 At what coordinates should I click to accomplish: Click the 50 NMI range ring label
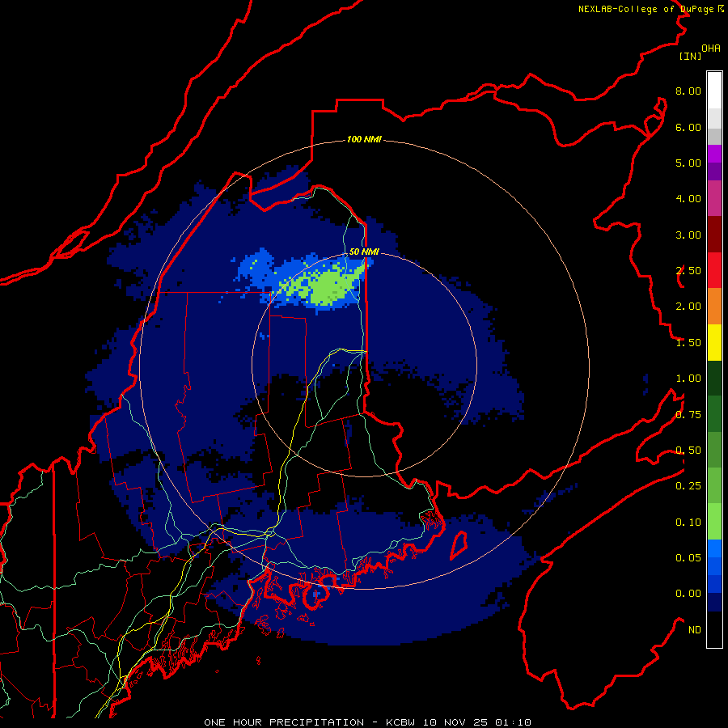point(364,252)
